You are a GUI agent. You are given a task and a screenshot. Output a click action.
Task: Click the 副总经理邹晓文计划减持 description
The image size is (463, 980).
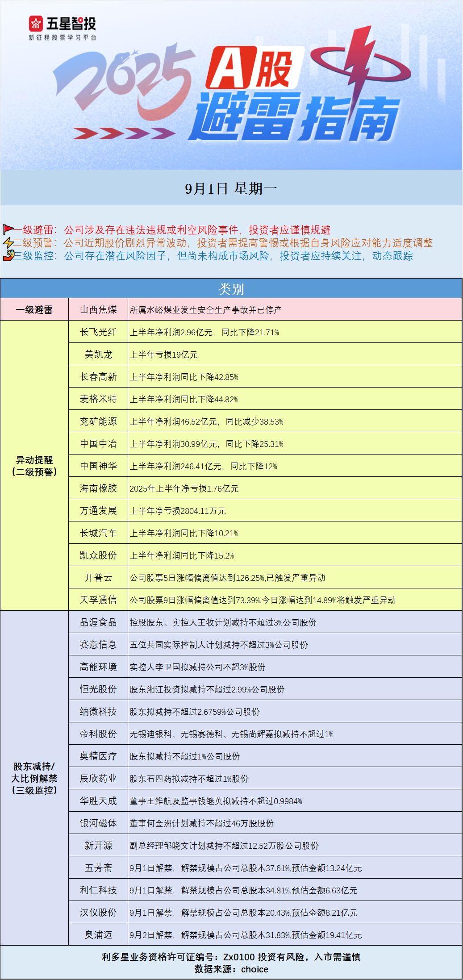pos(224,846)
